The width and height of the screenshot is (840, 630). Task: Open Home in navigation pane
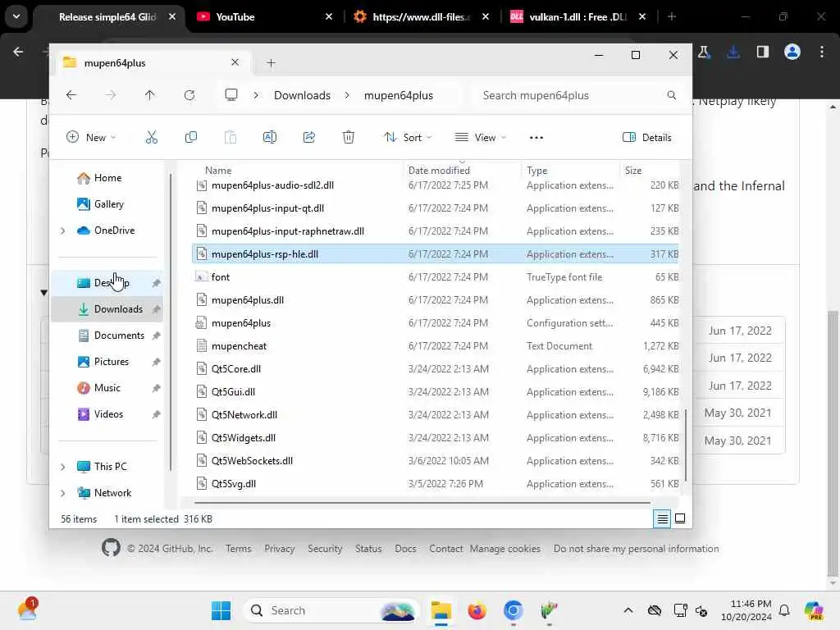[107, 178]
